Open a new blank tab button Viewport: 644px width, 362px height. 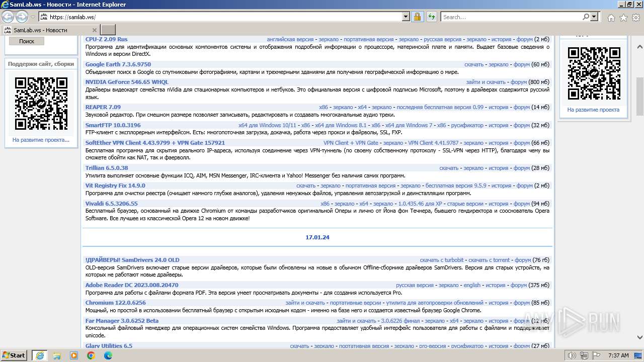[x=108, y=30]
